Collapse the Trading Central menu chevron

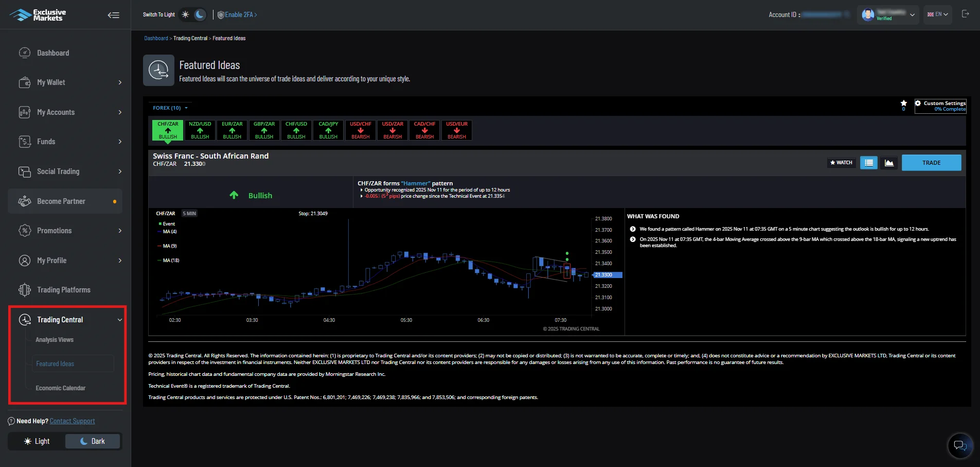click(x=119, y=319)
